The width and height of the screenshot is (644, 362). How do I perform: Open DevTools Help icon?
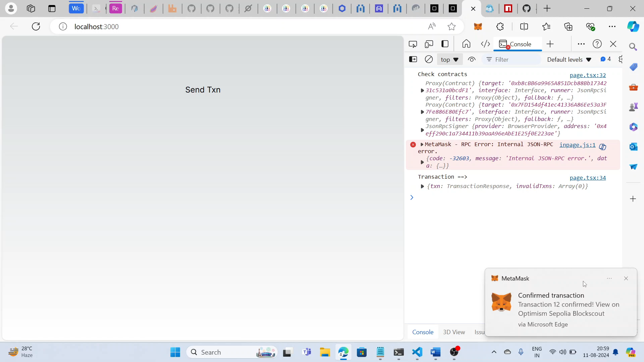pos(597,44)
